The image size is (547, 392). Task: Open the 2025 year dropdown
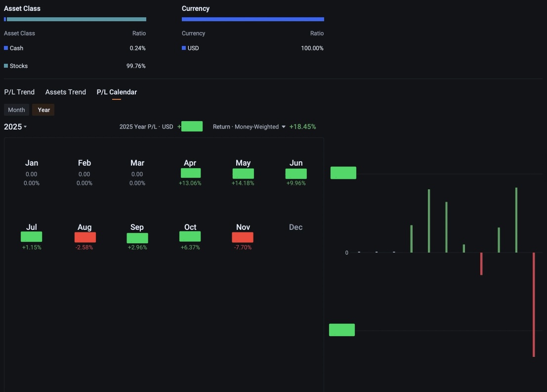tap(15, 127)
